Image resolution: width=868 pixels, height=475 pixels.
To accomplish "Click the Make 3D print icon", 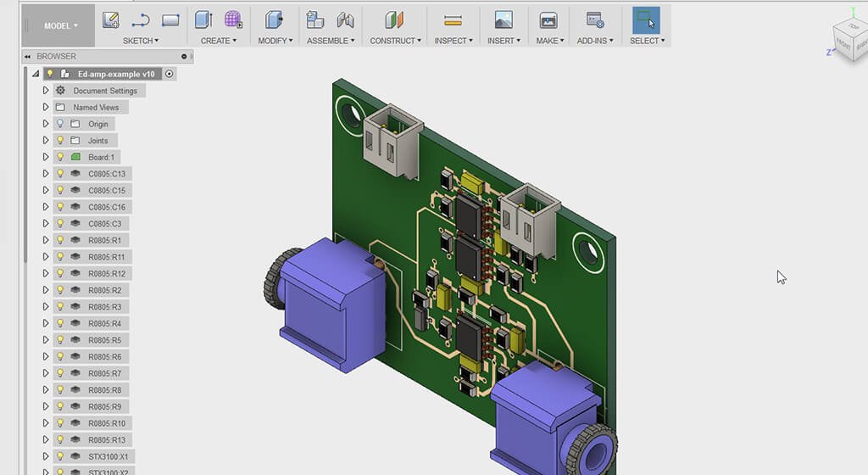I will tap(548, 20).
